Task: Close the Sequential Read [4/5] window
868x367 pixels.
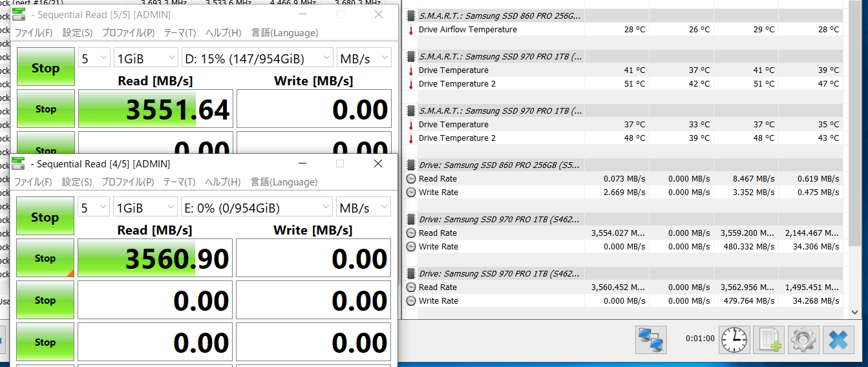Action: click(378, 163)
